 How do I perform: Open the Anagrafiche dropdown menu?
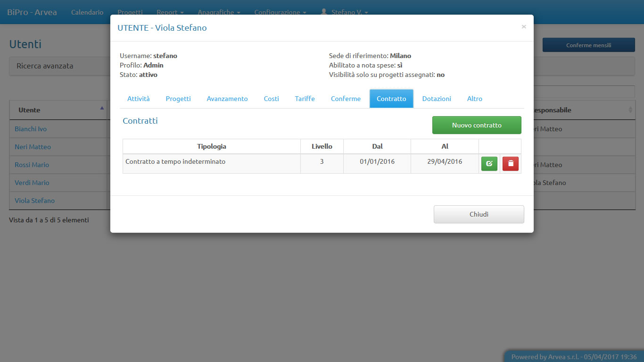(x=219, y=12)
